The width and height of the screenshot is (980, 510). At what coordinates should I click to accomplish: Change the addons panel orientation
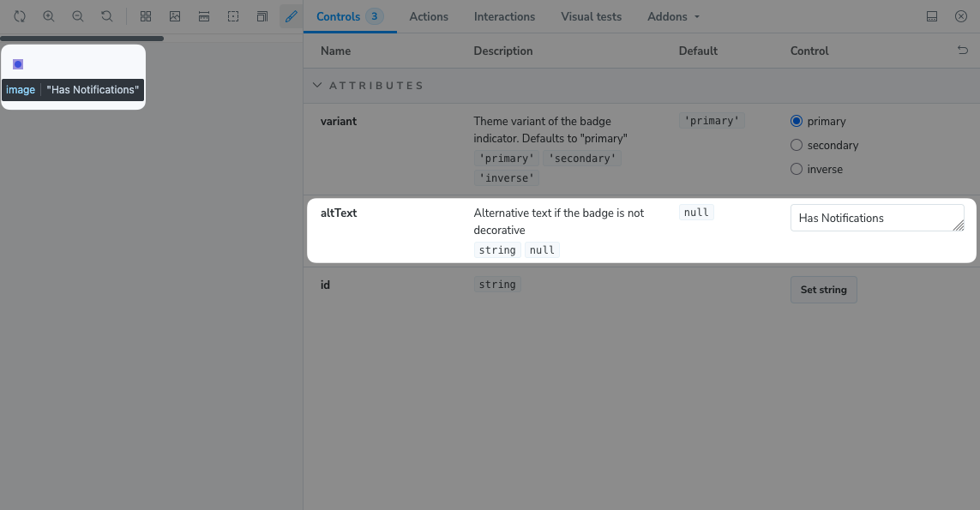(932, 16)
